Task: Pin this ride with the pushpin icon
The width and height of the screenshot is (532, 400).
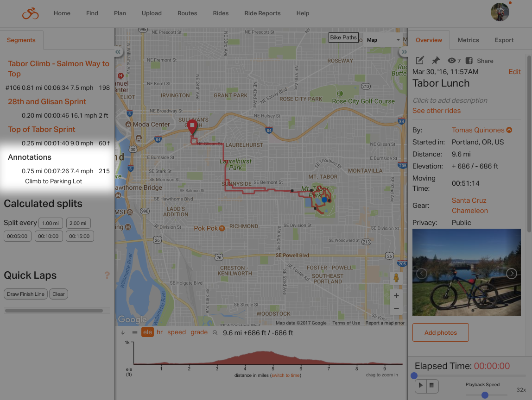Action: tap(436, 60)
